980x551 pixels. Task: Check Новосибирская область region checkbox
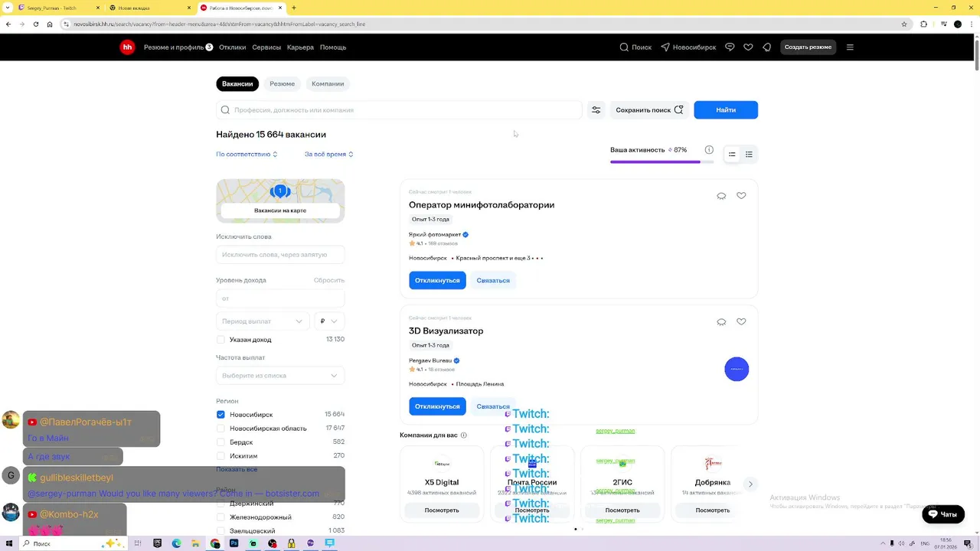(220, 429)
